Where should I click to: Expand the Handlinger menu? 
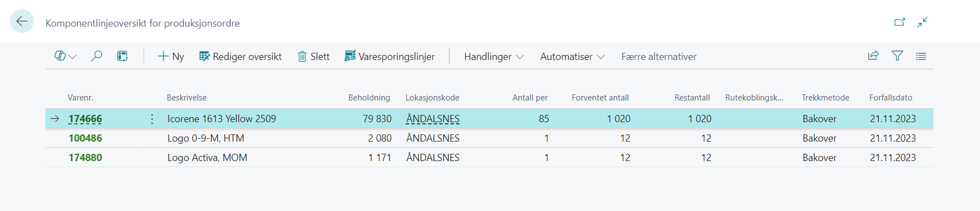pyautogui.click(x=494, y=57)
